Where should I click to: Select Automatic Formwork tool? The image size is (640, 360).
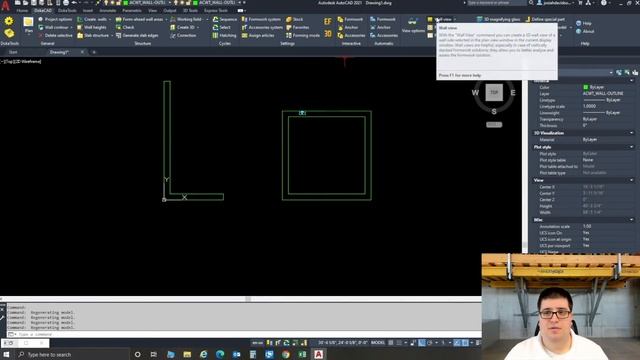[x=382, y=19]
